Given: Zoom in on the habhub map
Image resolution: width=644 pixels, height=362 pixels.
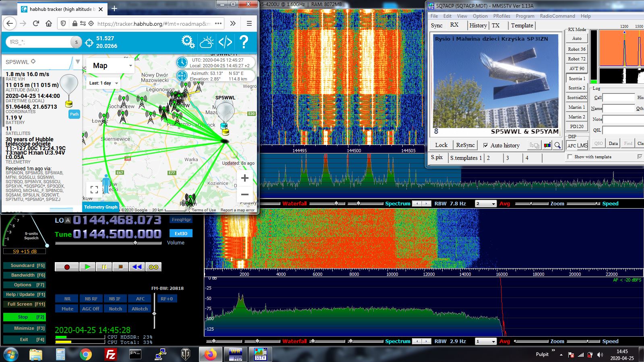Looking at the screenshot, I should tap(244, 178).
